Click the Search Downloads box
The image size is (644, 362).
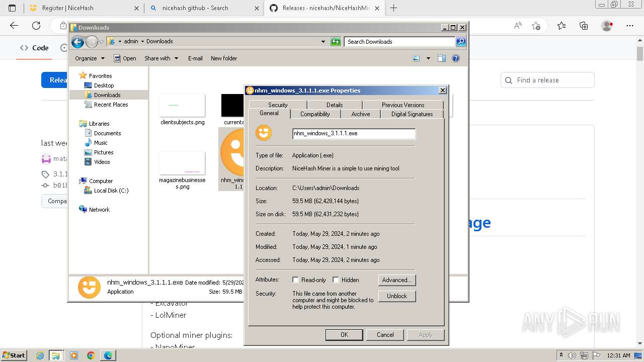(400, 42)
